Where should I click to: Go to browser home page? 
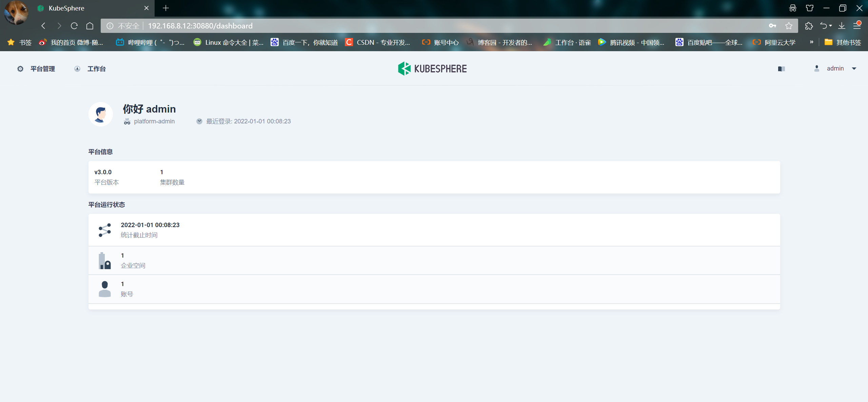[90, 26]
